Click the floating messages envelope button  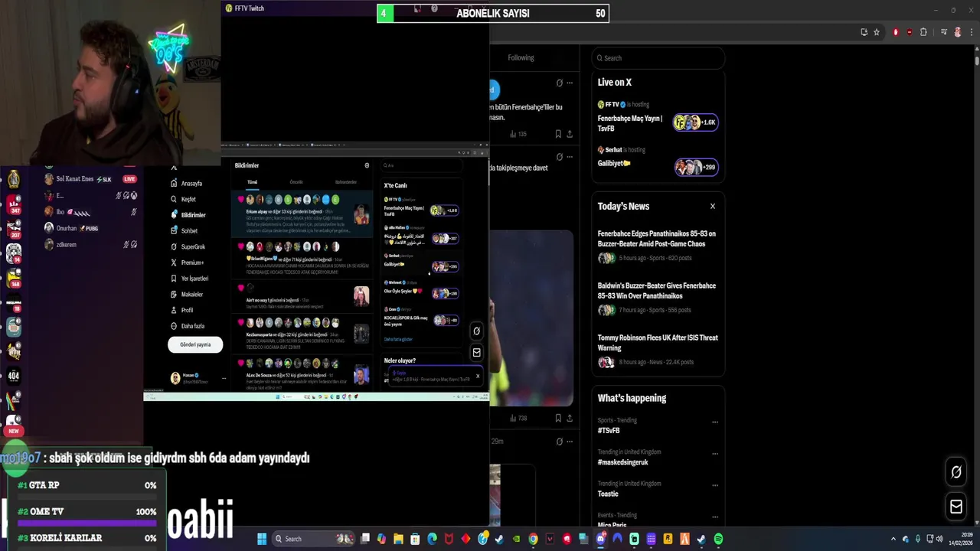coord(956,507)
